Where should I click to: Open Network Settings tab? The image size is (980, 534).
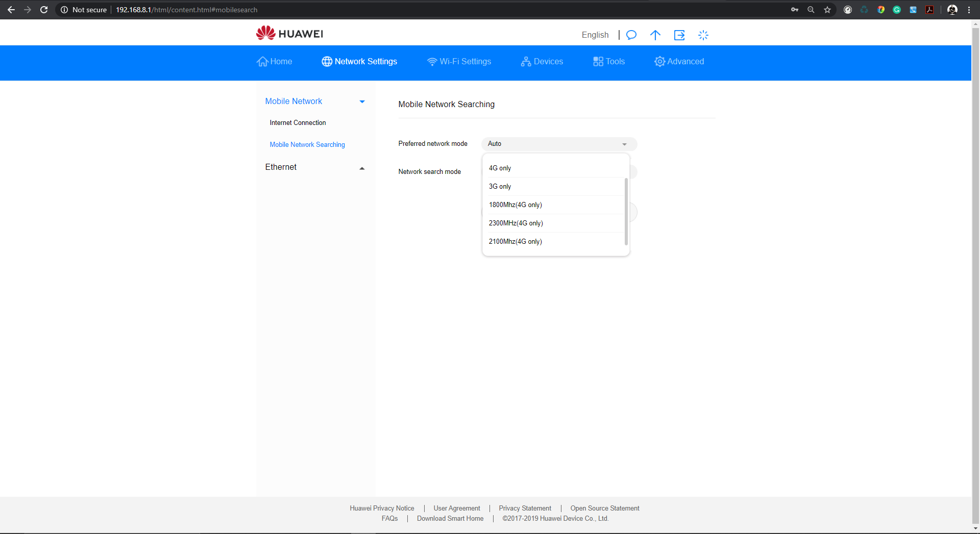pyautogui.click(x=359, y=61)
